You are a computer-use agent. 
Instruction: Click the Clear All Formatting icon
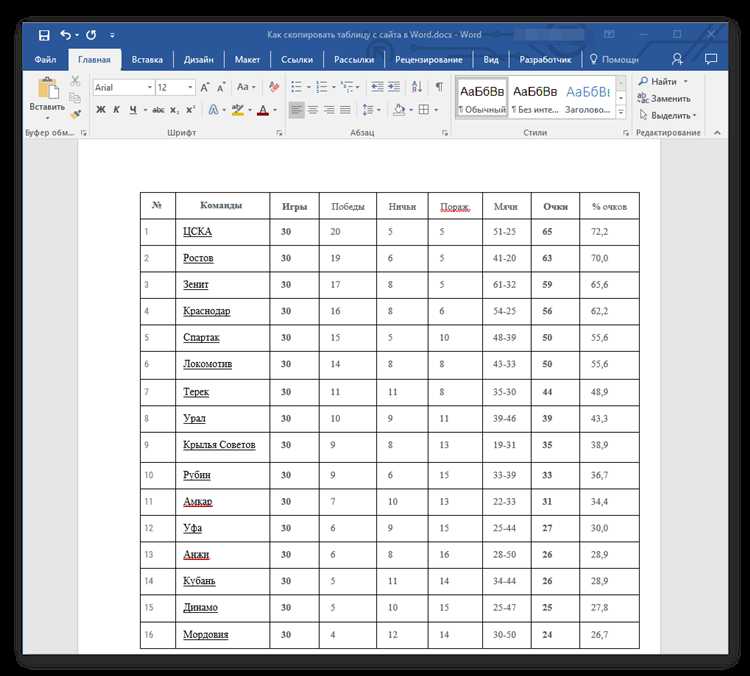tap(274, 87)
